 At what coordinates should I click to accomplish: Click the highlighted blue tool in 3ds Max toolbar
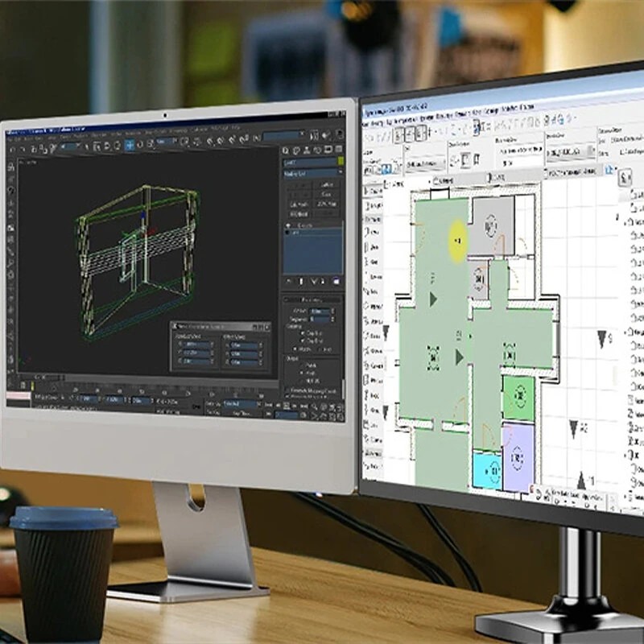click(x=129, y=146)
